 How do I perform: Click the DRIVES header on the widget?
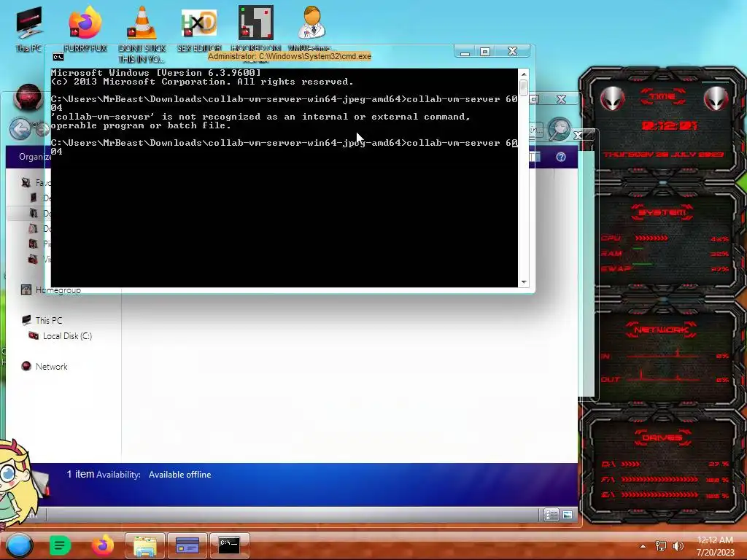pos(662,437)
